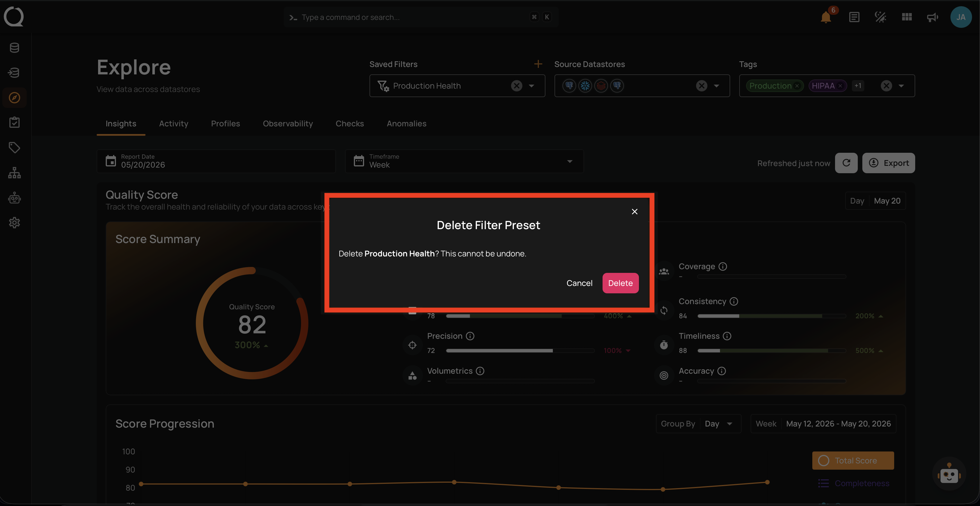
Task: Open the apps grid icon
Action: click(907, 17)
